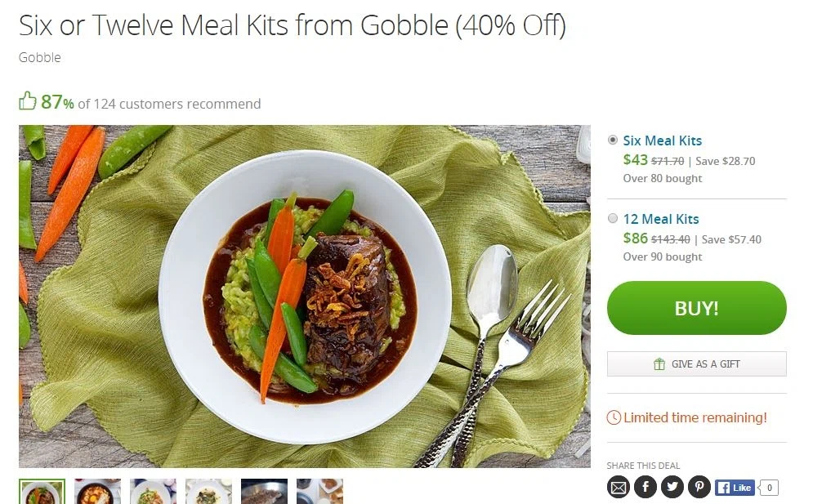View the fourth meal thumbnail
This screenshot has width=813, height=504.
208,492
